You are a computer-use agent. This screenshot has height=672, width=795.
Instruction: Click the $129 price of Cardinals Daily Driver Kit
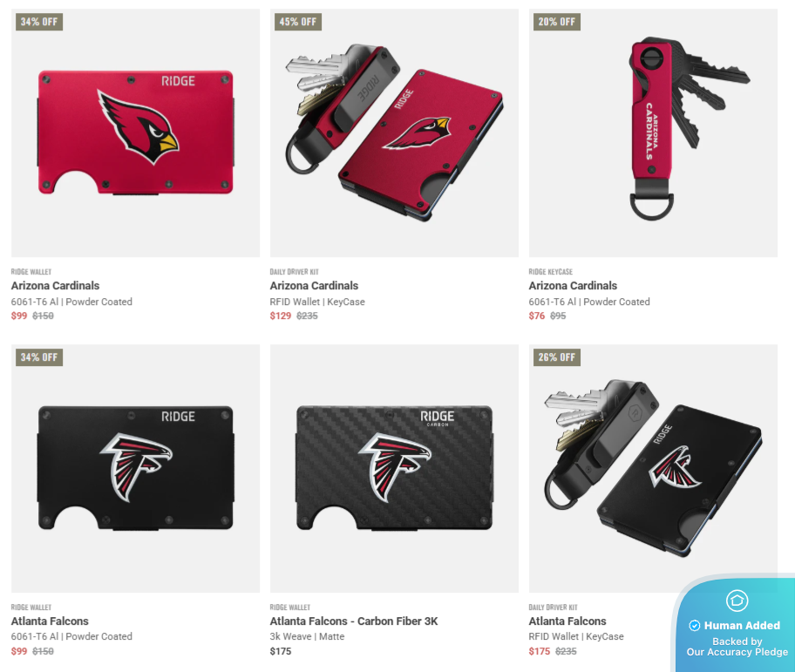(x=281, y=316)
